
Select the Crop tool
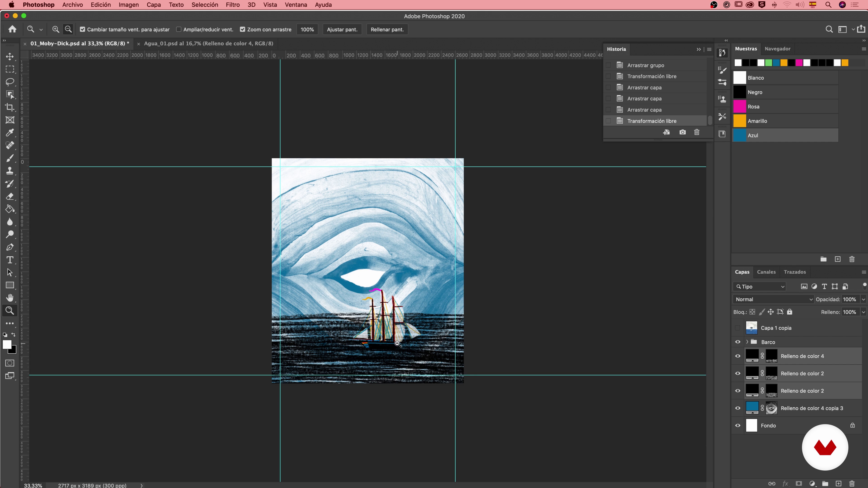coord(10,107)
